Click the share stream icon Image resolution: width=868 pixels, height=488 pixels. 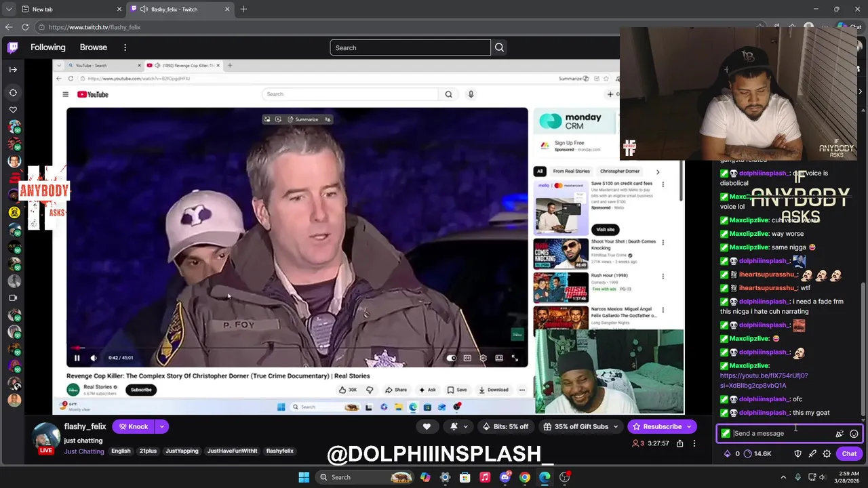coord(678,443)
